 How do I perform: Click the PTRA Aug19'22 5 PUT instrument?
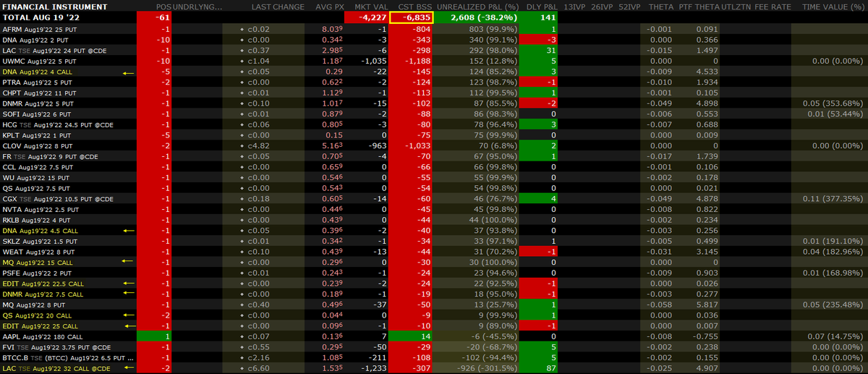[36, 84]
